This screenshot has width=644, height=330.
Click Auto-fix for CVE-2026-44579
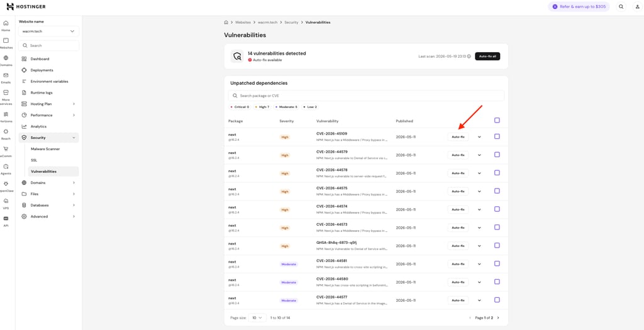458,155
